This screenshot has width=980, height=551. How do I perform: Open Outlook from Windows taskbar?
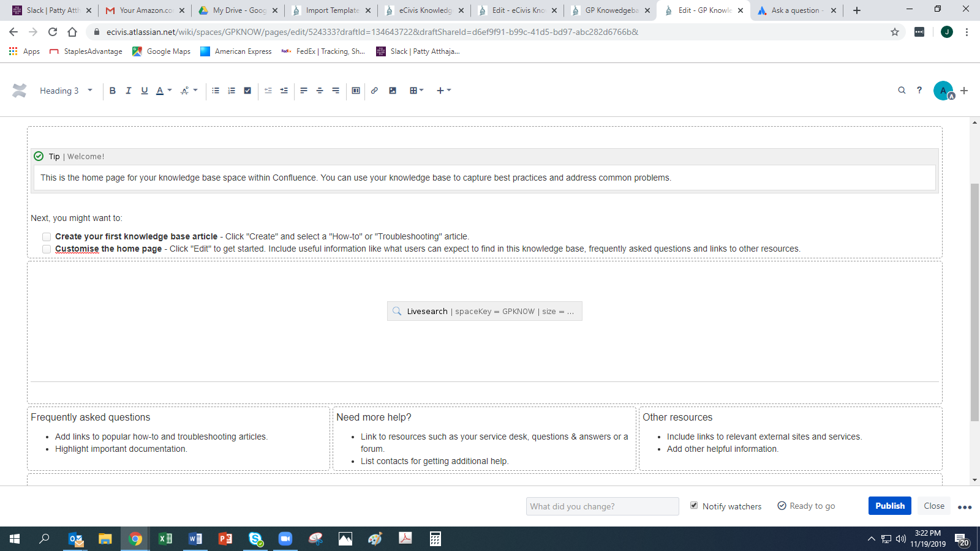coord(75,539)
